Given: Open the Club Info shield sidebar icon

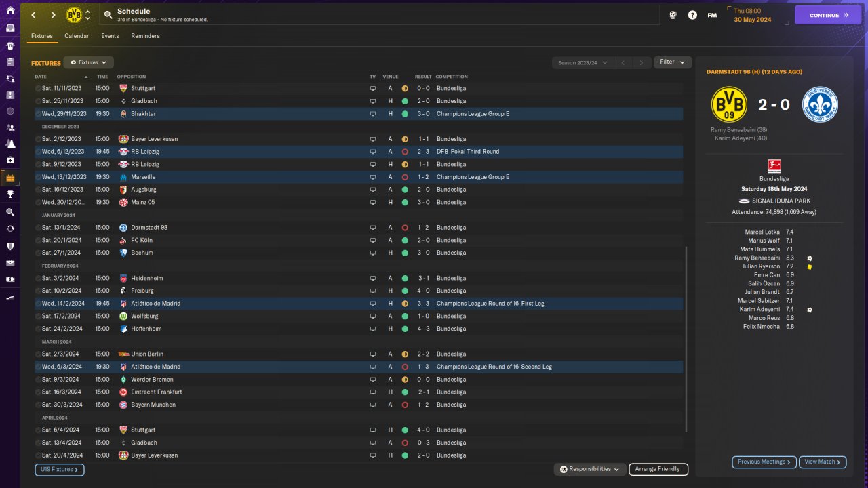Looking at the screenshot, I should tap(10, 246).
